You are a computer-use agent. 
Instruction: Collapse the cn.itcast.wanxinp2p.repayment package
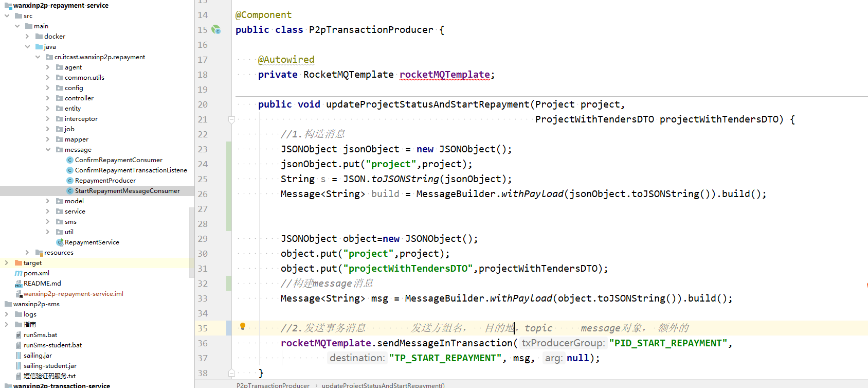(x=38, y=57)
